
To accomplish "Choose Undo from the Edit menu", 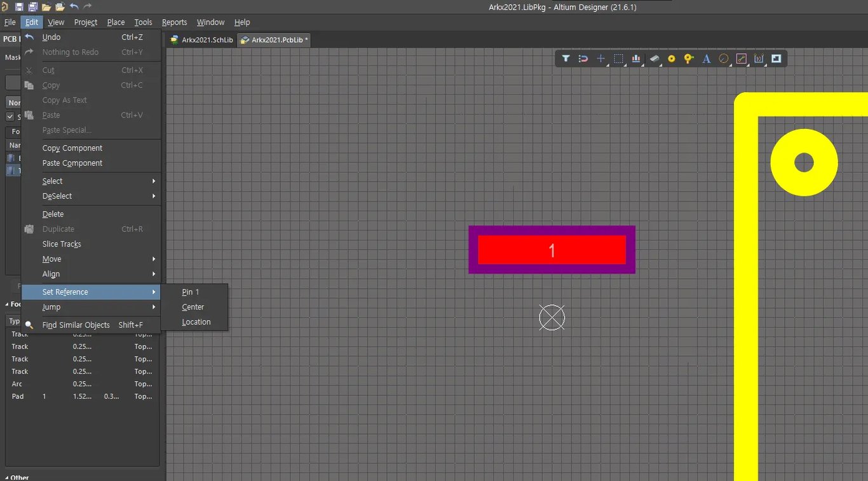I will (92, 37).
